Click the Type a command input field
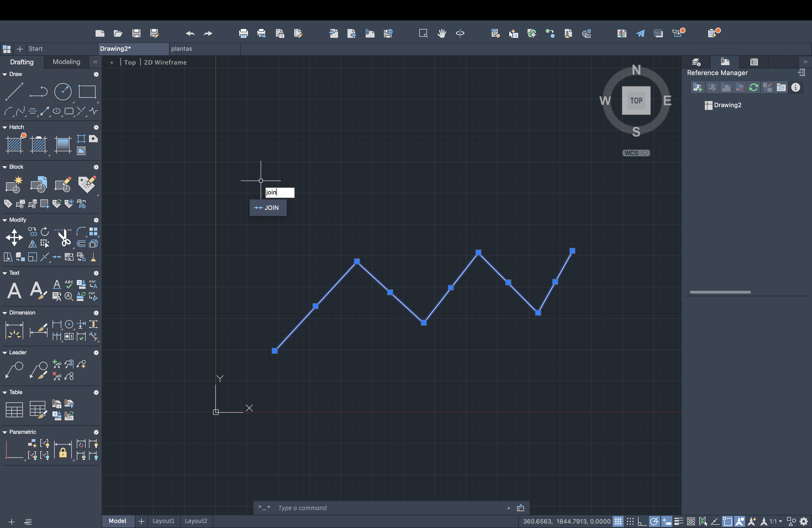Image resolution: width=812 pixels, height=528 pixels. (389, 508)
